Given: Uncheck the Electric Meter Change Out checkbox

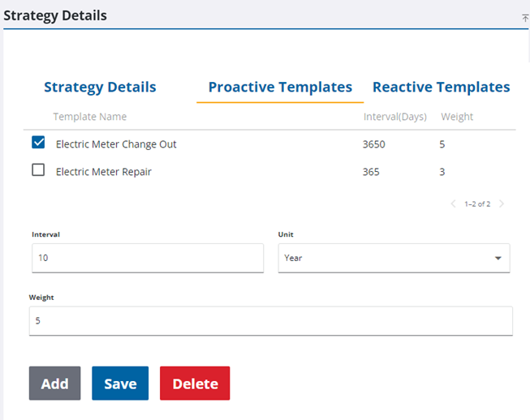Looking at the screenshot, I should [38, 143].
